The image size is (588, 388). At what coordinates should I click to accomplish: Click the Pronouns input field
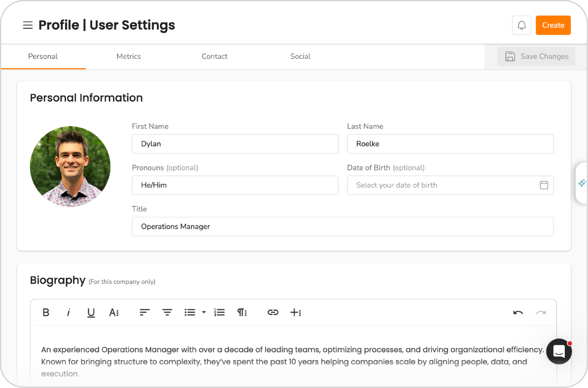click(235, 185)
